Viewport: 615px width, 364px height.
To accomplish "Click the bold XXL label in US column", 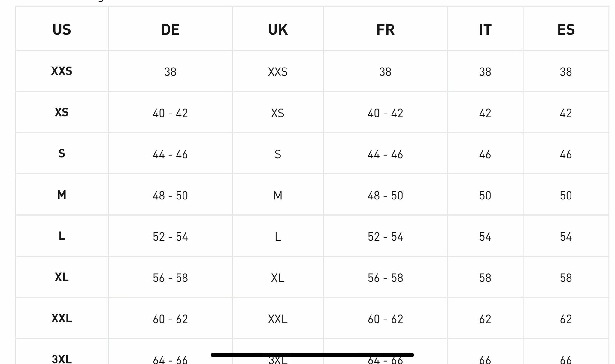I will pyautogui.click(x=62, y=318).
